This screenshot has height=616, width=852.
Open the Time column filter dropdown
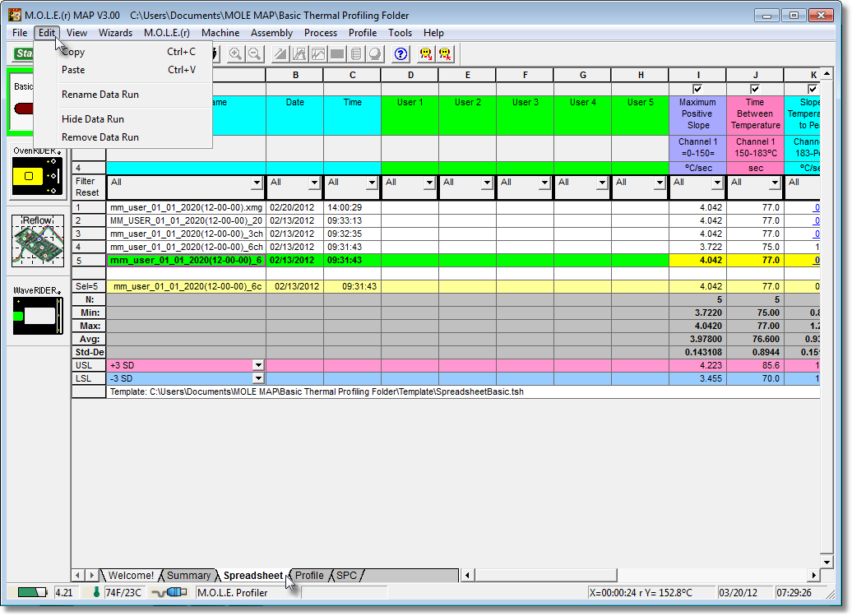[372, 183]
